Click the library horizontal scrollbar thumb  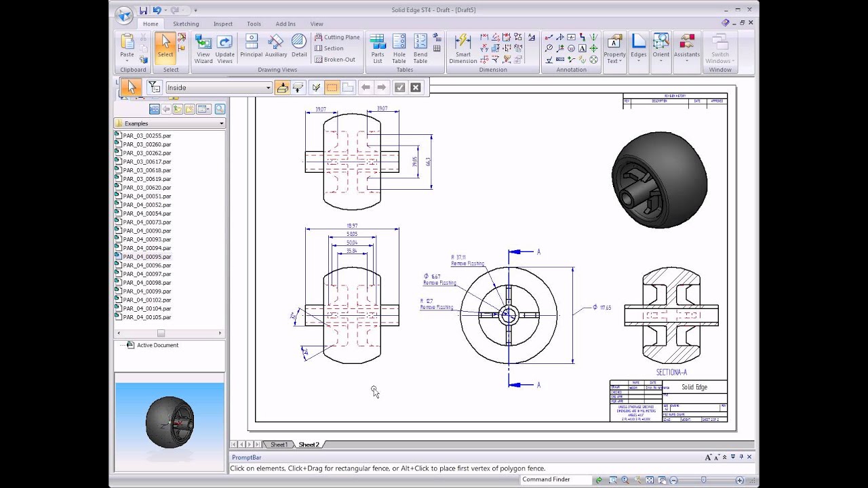pyautogui.click(x=161, y=333)
